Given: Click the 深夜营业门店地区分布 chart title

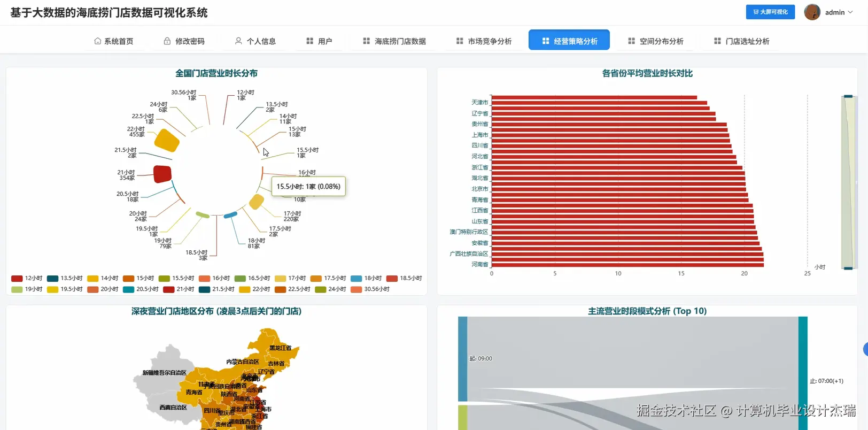Looking at the screenshot, I should point(216,311).
